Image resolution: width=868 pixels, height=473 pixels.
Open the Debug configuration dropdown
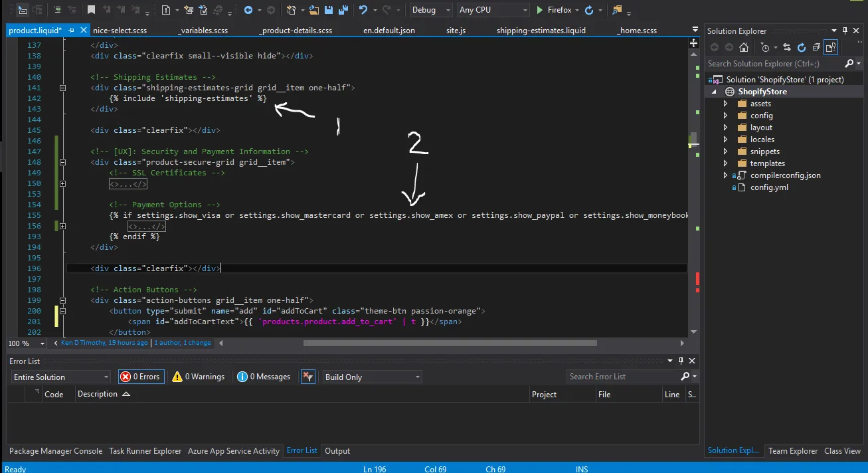pos(430,10)
